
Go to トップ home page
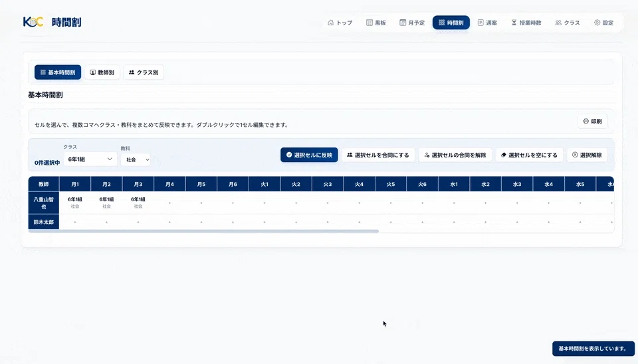coord(340,23)
